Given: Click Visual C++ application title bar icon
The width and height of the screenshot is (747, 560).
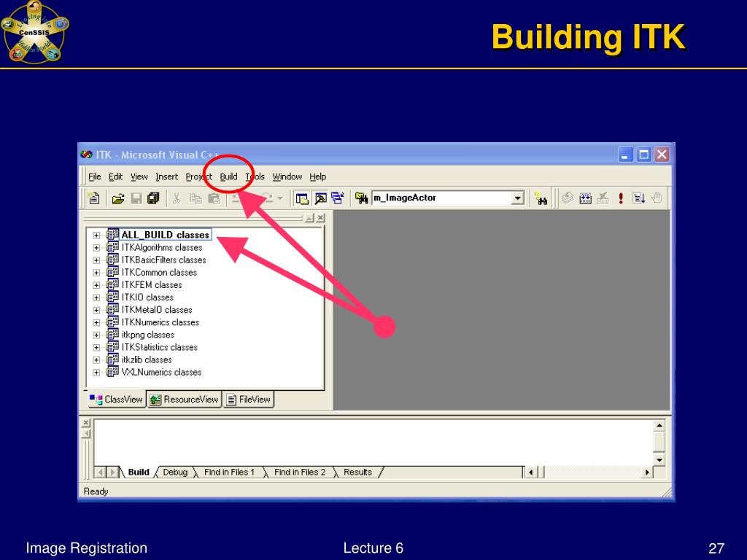Looking at the screenshot, I should point(86,155).
